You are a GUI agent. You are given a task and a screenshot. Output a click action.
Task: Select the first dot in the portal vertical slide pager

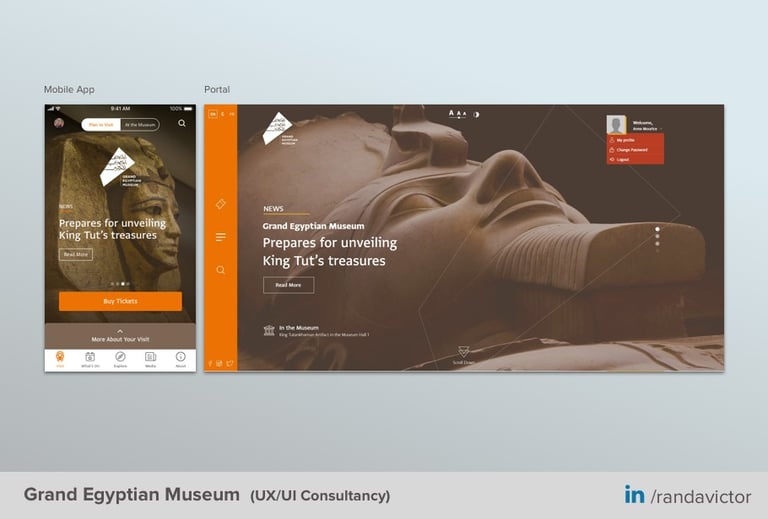click(x=657, y=229)
